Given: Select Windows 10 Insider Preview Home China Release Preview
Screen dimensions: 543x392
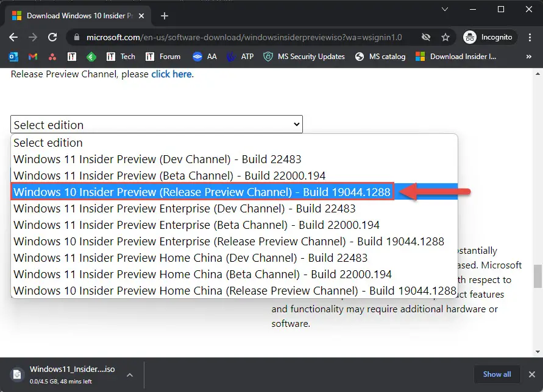Looking at the screenshot, I should 234,290.
